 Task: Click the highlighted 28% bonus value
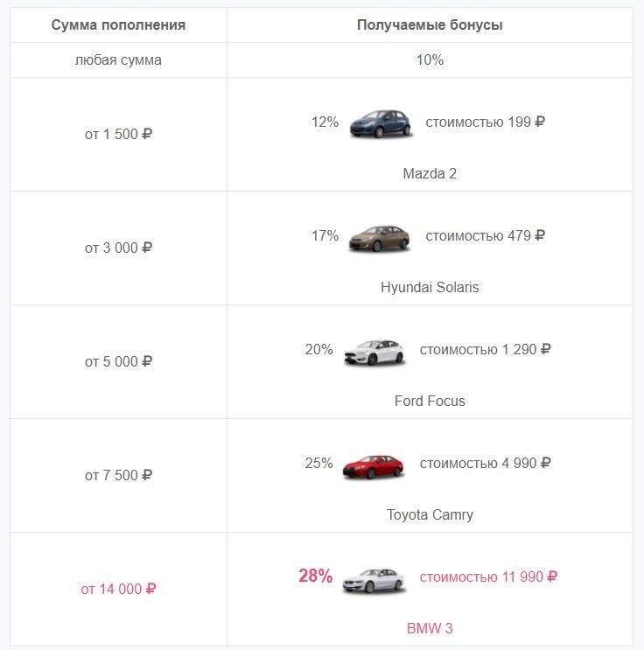(x=316, y=576)
